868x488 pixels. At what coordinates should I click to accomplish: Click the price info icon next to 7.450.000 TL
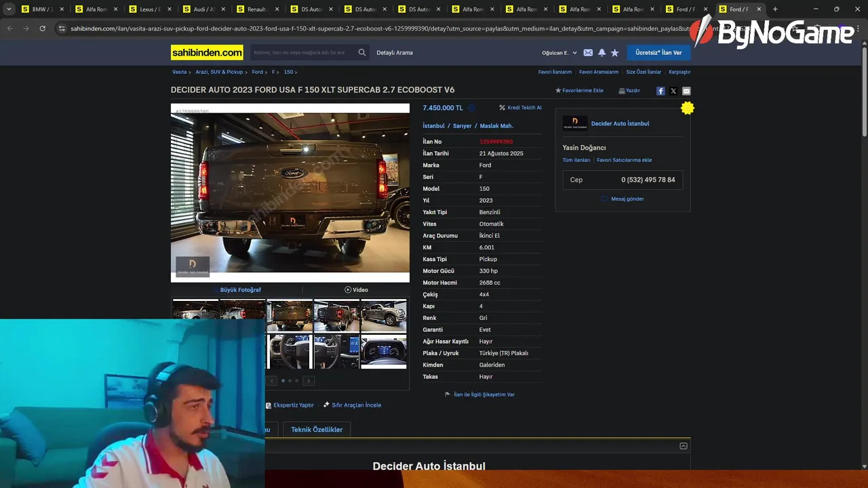471,108
